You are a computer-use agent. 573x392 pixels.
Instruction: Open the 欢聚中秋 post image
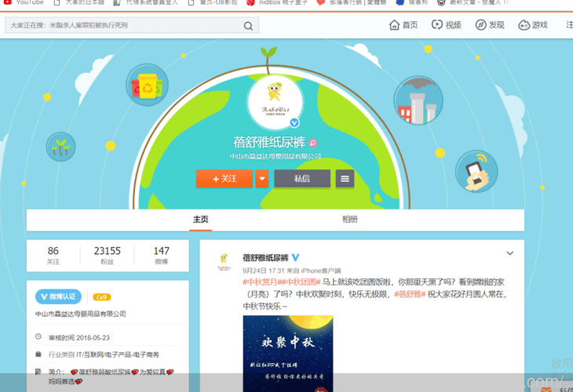[x=288, y=354]
